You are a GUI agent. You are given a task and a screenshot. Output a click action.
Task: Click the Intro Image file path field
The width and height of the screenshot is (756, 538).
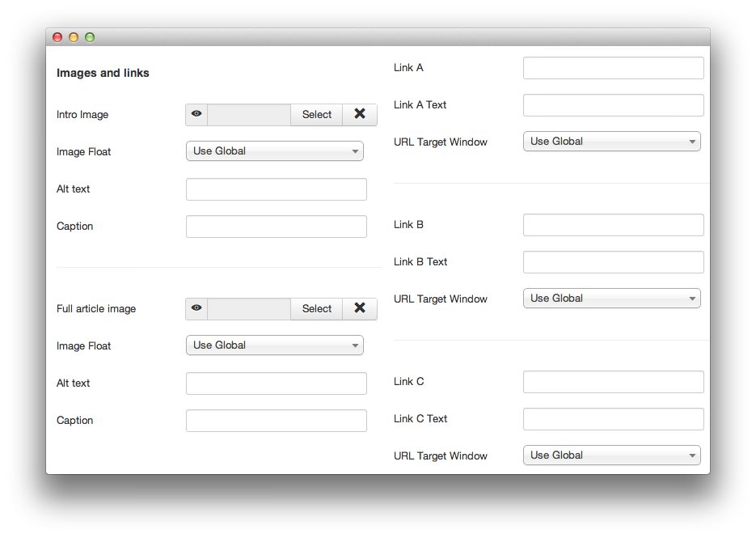[x=249, y=115]
